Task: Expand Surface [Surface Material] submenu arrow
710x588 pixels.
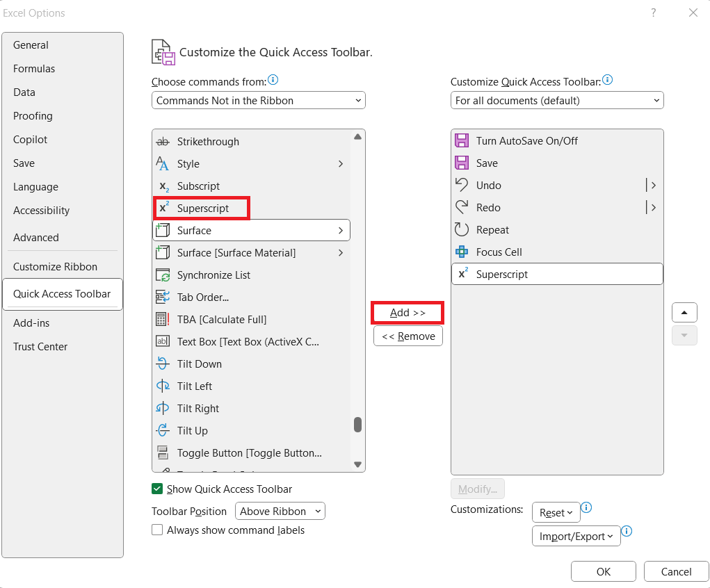Action: coord(341,252)
